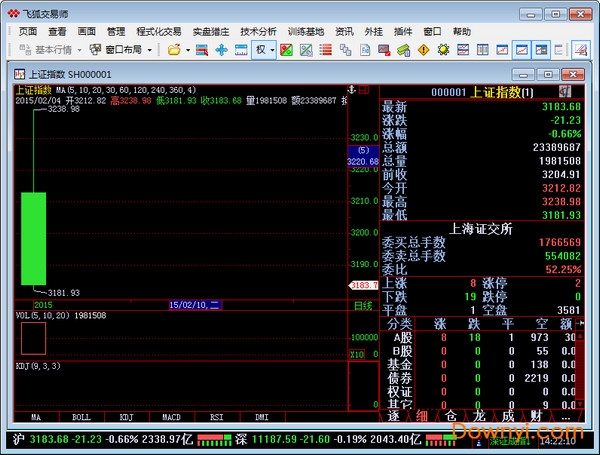Viewport: 600px width, 455px height.
Task: Click the red-green chart icon after 权
Action: pos(287,49)
